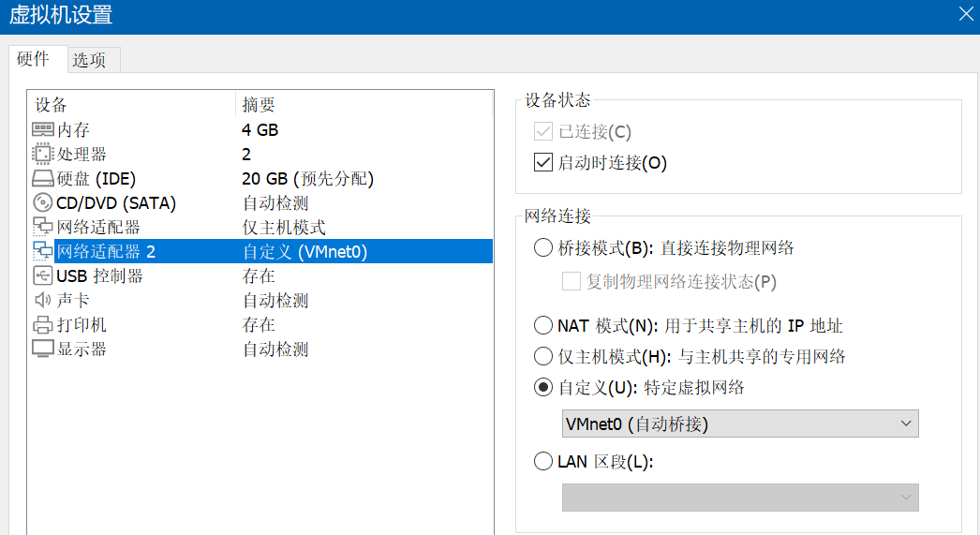Choose the LAN 区段 radio option
Image resolution: width=980 pixels, height=535 pixels.
tap(543, 461)
